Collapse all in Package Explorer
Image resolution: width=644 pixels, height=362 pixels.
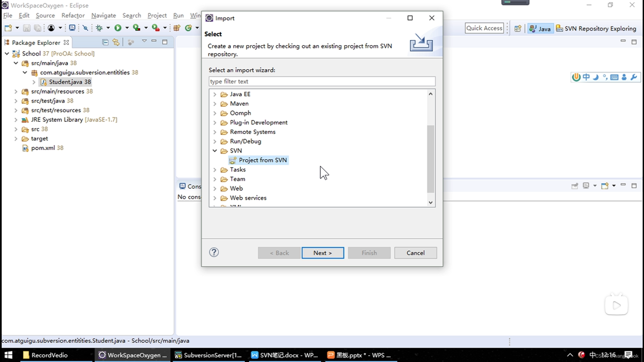105,42
